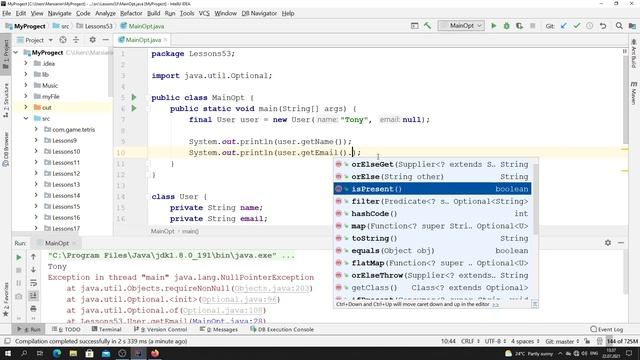Commit changes using the Git checkmark icon
The image size is (640, 360).
576,26
